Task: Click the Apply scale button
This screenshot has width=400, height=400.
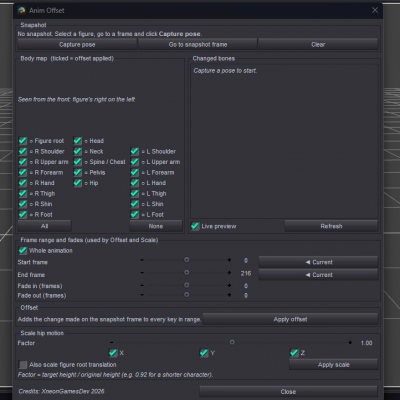Action: 333,365
